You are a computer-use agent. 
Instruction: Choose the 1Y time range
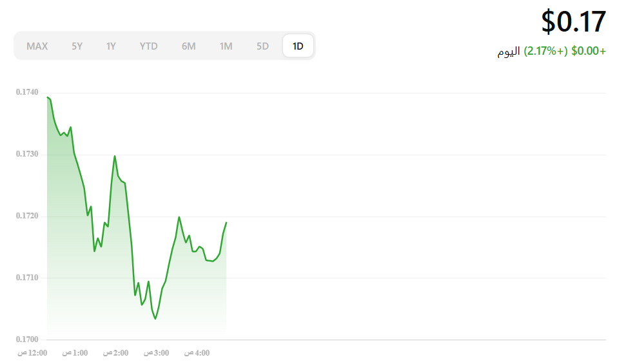coord(111,46)
